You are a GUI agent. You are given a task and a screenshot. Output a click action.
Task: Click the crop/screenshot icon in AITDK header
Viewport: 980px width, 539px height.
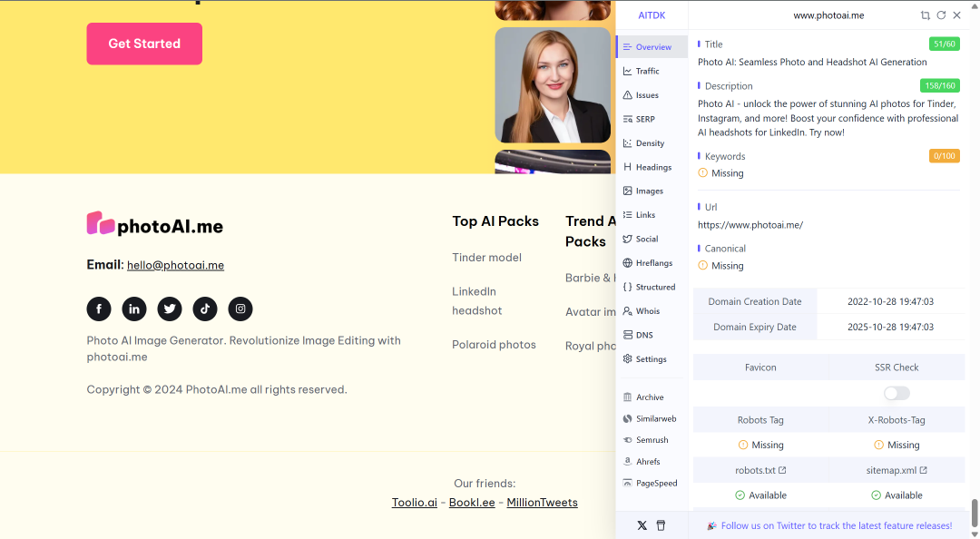925,15
